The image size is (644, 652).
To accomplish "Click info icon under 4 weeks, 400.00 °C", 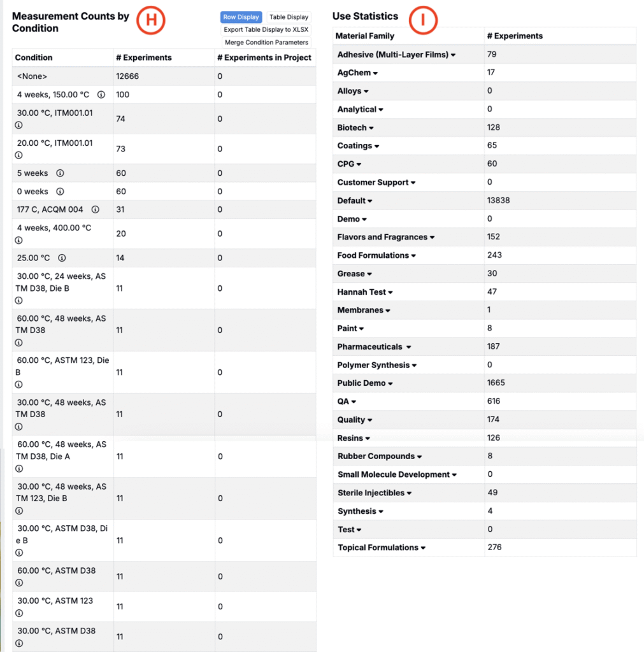I will point(18,240).
